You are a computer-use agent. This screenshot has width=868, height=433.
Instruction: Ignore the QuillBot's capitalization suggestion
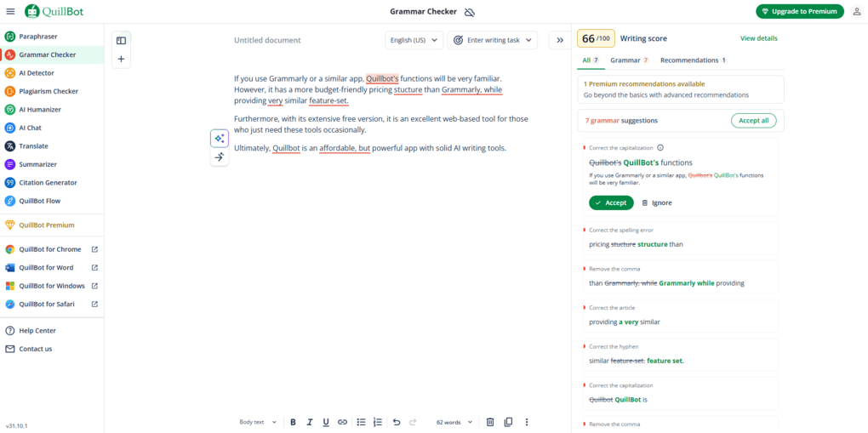[x=657, y=202]
